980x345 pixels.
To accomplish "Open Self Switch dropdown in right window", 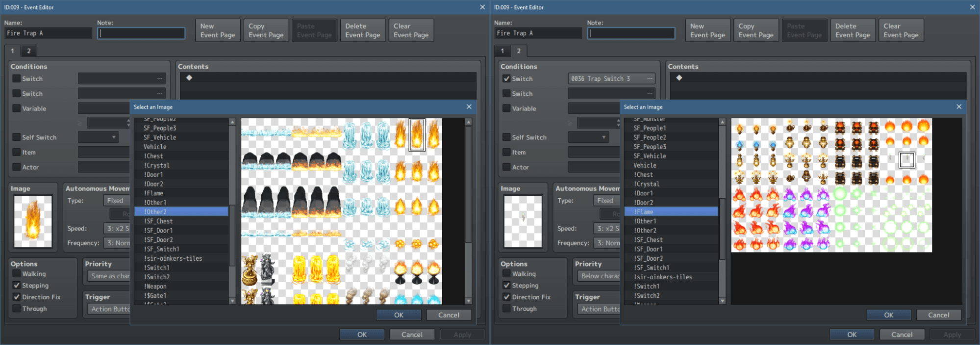I will pyautogui.click(x=588, y=137).
